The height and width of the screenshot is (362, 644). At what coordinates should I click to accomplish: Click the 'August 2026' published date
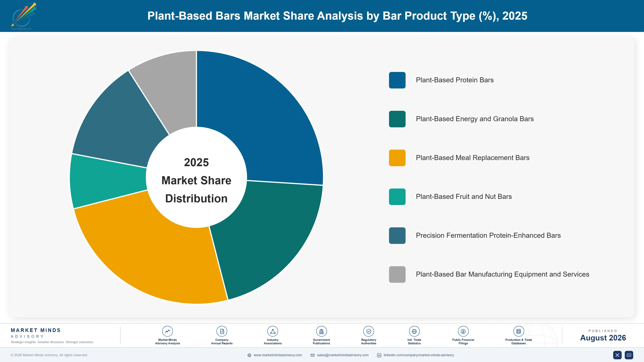click(x=603, y=338)
